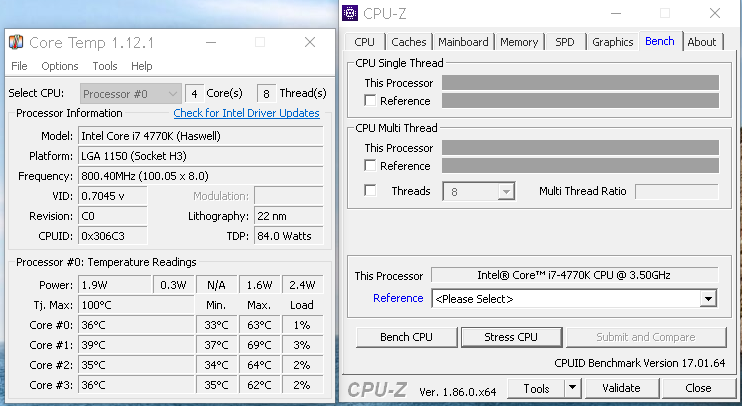This screenshot has width=742, height=406.
Task: Click the Single Thread This Processor bar
Action: click(x=580, y=82)
